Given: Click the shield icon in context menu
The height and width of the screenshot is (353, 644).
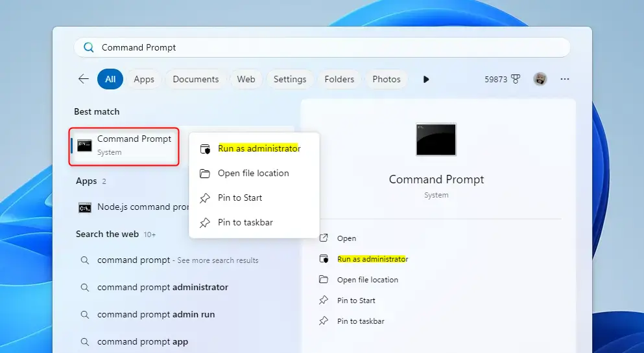Looking at the screenshot, I should (205, 149).
